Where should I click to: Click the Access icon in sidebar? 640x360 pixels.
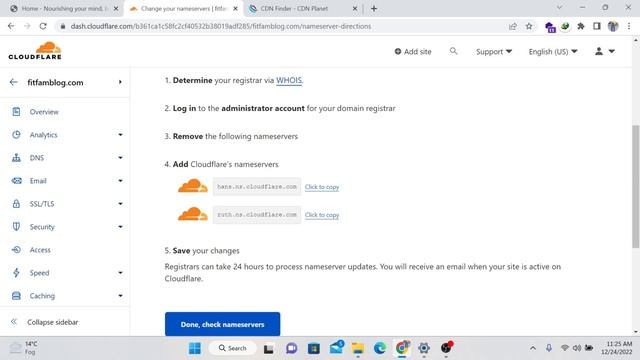click(x=16, y=249)
